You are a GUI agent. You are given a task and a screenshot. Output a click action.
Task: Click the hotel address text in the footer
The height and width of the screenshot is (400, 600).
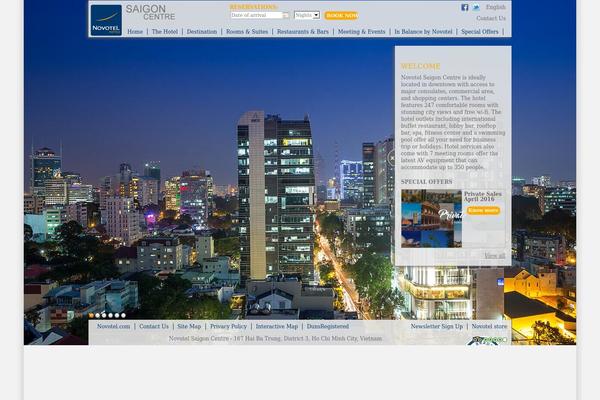[x=276, y=339]
